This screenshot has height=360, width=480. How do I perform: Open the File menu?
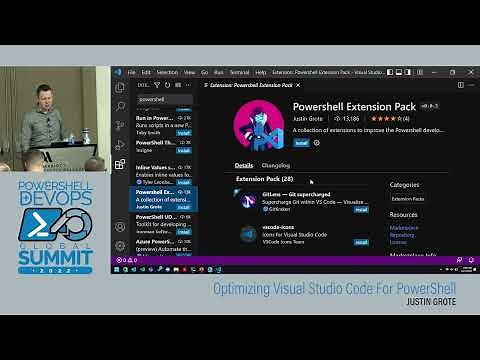click(x=131, y=72)
